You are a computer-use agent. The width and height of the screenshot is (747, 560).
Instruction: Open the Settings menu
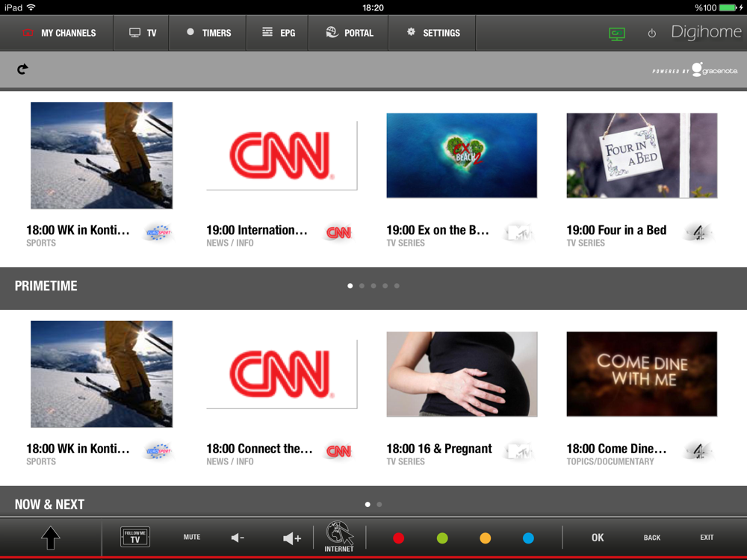433,33
